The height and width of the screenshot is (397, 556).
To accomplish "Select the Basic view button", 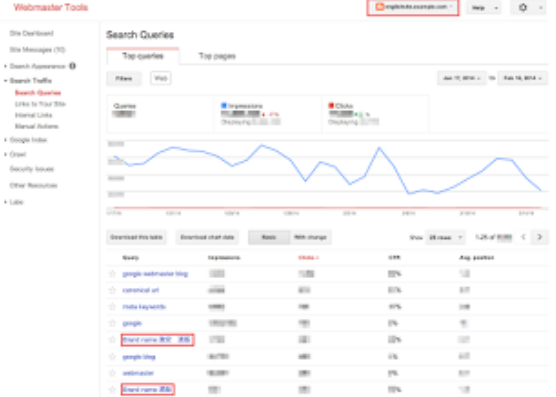I will tap(269, 237).
